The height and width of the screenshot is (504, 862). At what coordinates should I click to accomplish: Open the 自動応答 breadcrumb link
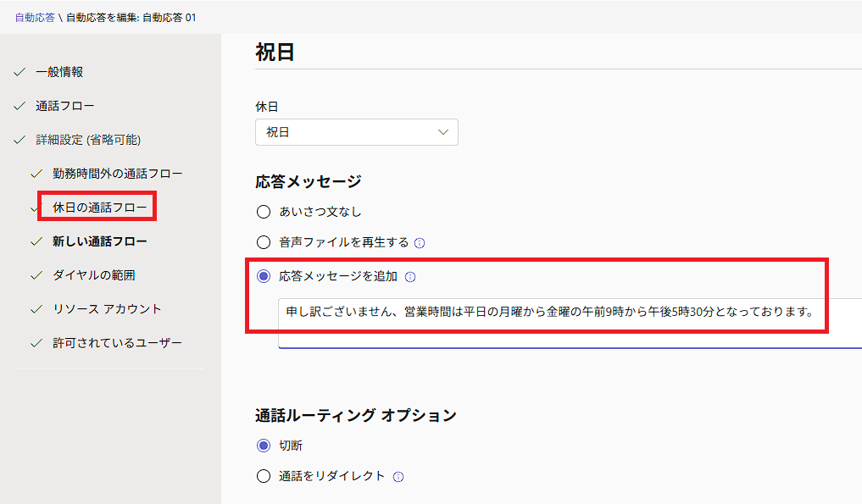pyautogui.click(x=35, y=18)
